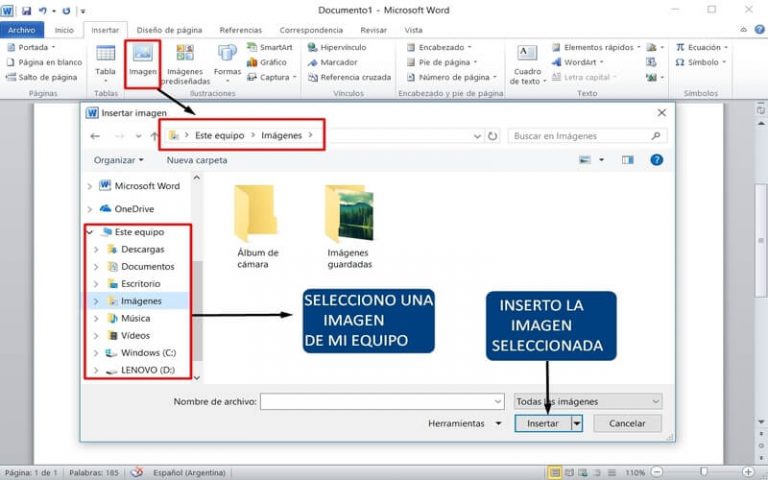This screenshot has width=768, height=480.
Task: Click the Cancelar button
Action: [627, 424]
